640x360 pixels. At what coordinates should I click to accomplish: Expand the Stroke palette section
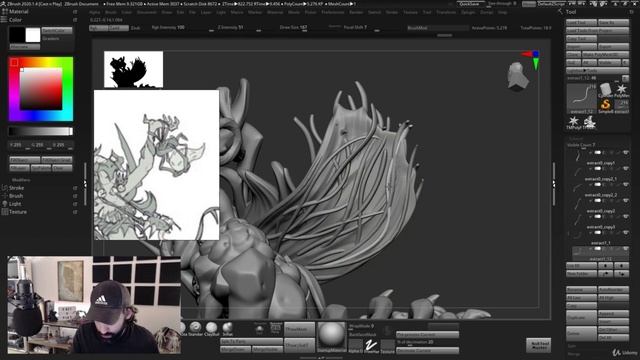click(16, 188)
